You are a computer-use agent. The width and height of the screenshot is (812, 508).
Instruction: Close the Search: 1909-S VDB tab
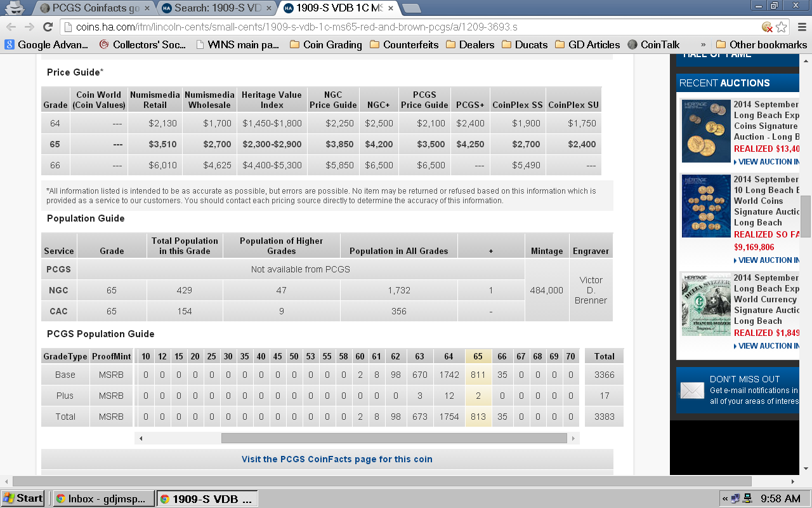[268, 8]
